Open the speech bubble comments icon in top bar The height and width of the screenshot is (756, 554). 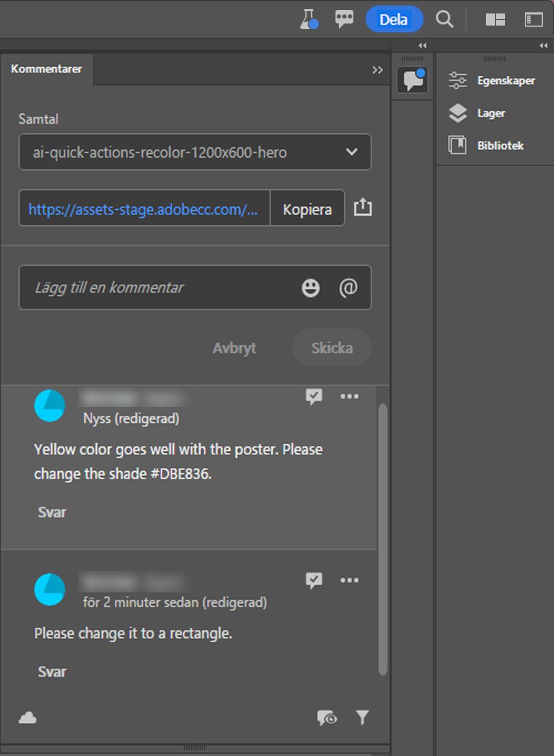tap(344, 19)
